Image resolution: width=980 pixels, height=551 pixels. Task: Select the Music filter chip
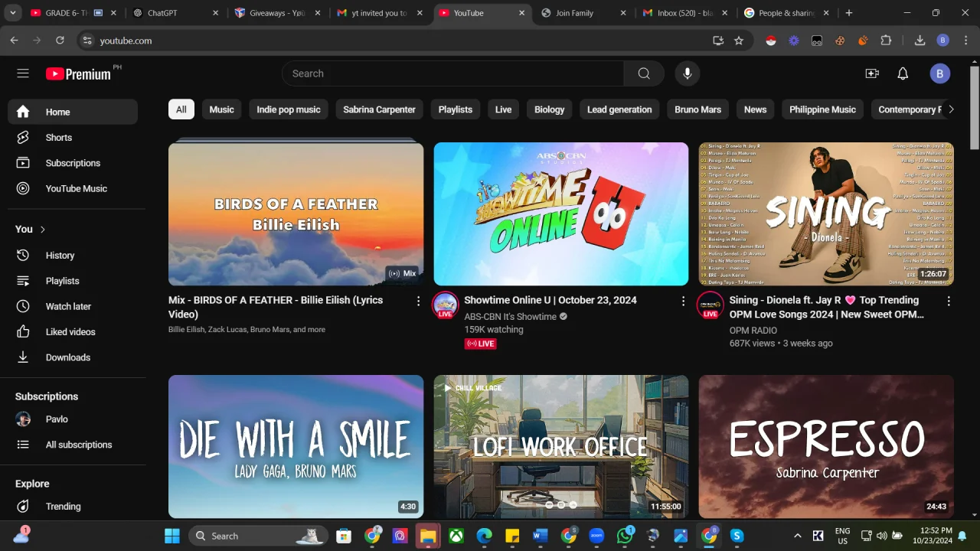pos(222,109)
